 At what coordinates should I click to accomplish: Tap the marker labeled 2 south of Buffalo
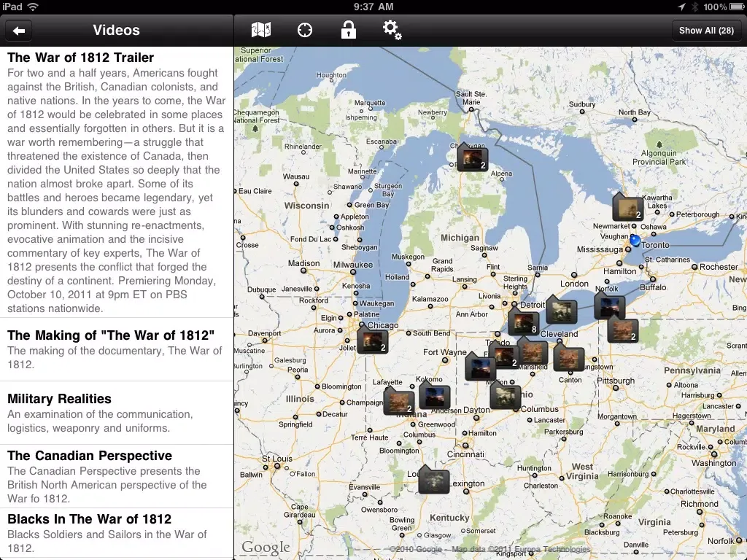click(623, 330)
